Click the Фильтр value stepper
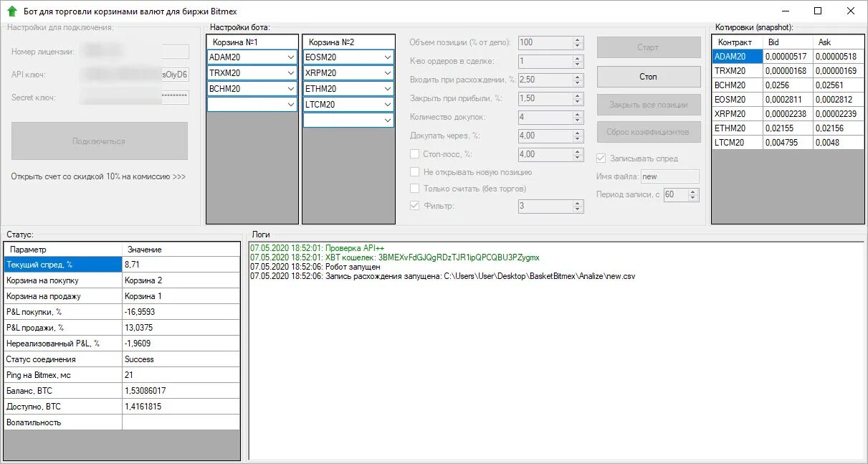Image resolution: width=868 pixels, height=464 pixels. (x=578, y=207)
